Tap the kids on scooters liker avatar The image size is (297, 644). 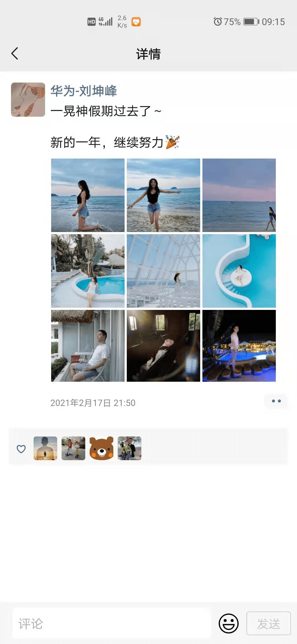73,448
